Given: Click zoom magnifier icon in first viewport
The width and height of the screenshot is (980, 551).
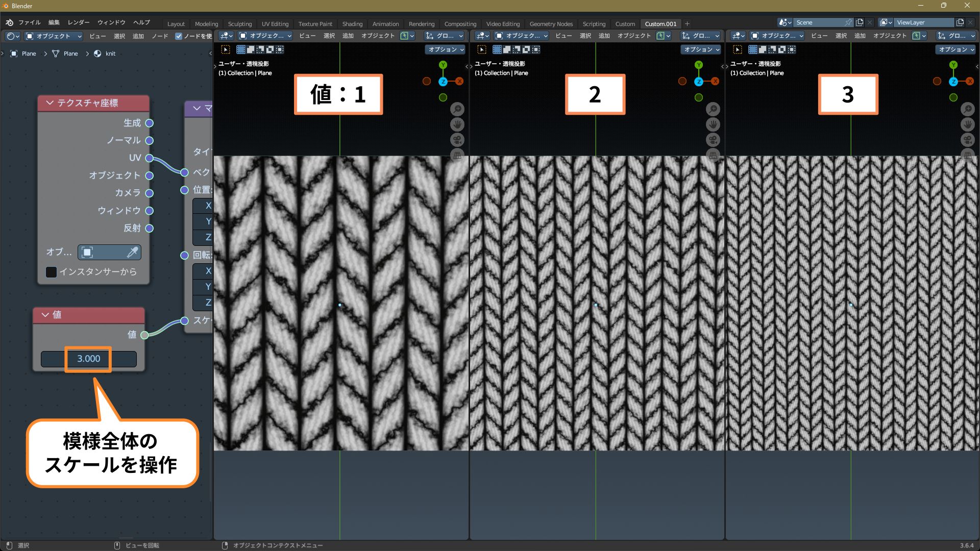Looking at the screenshot, I should [457, 109].
